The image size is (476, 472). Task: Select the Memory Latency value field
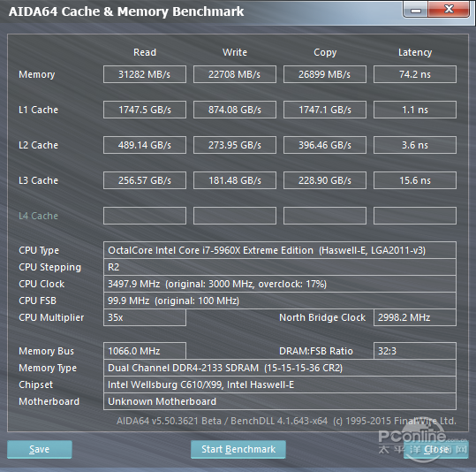pyautogui.click(x=415, y=74)
